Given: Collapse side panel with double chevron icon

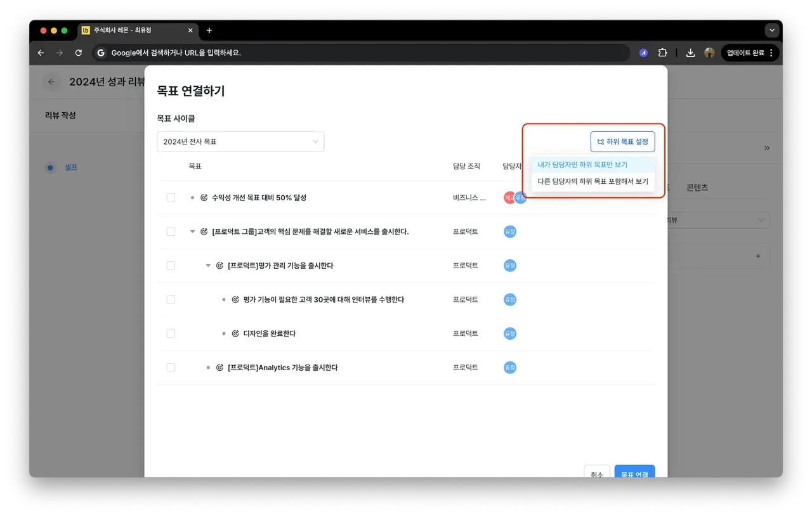Looking at the screenshot, I should pyautogui.click(x=766, y=148).
